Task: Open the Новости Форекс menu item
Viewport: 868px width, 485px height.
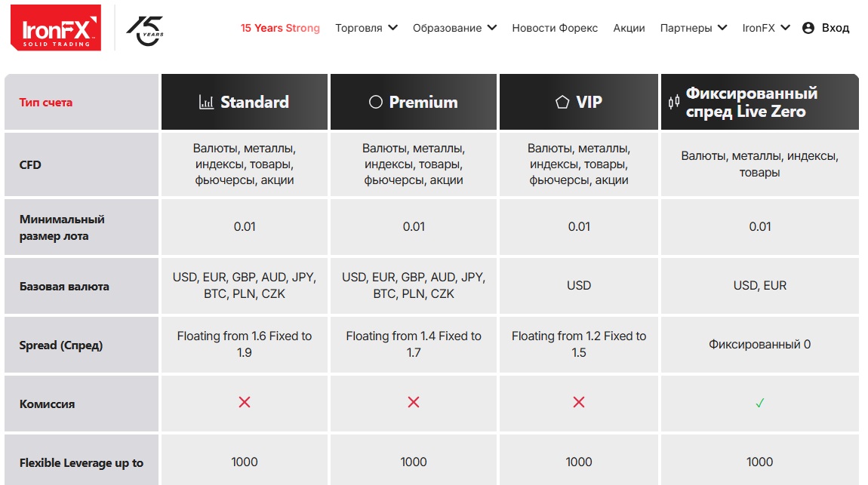Action: 555,28
